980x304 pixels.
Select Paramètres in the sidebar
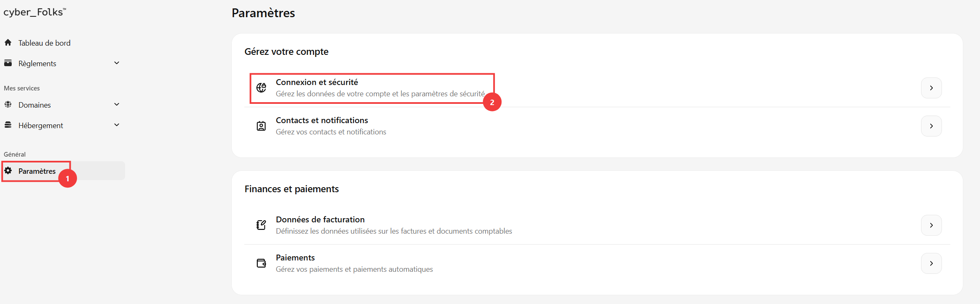(37, 171)
